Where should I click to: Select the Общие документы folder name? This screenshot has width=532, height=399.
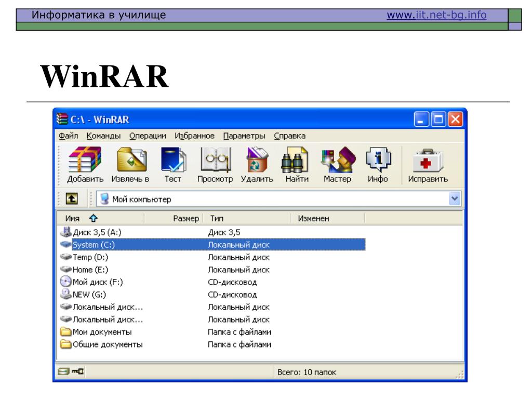(108, 344)
